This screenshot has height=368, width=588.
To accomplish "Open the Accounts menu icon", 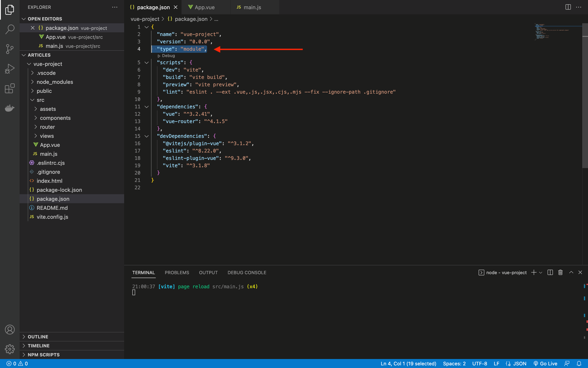I will [x=10, y=330].
